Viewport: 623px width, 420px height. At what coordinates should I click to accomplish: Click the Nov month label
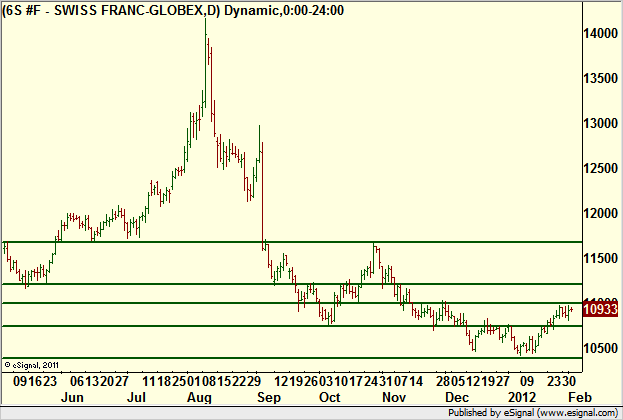pyautogui.click(x=394, y=397)
